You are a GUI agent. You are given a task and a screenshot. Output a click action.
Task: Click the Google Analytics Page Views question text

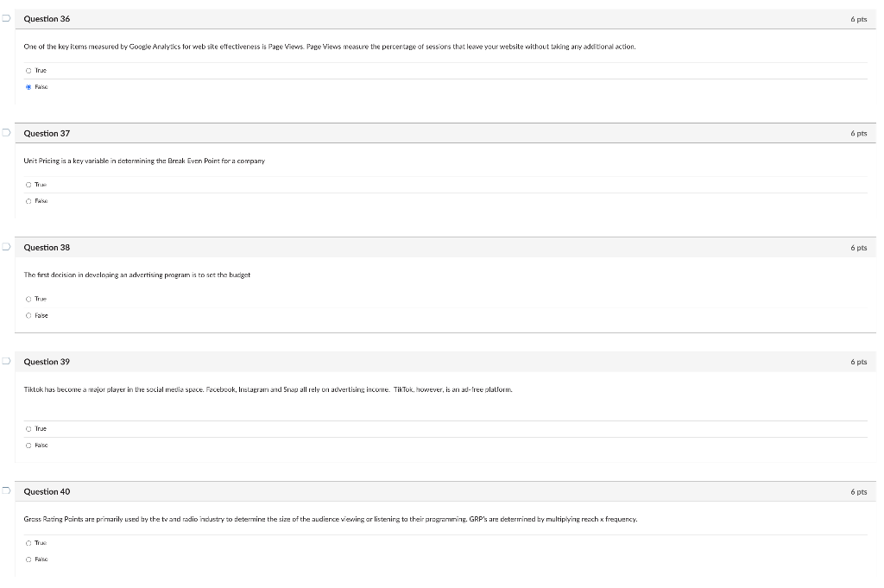[330, 47]
